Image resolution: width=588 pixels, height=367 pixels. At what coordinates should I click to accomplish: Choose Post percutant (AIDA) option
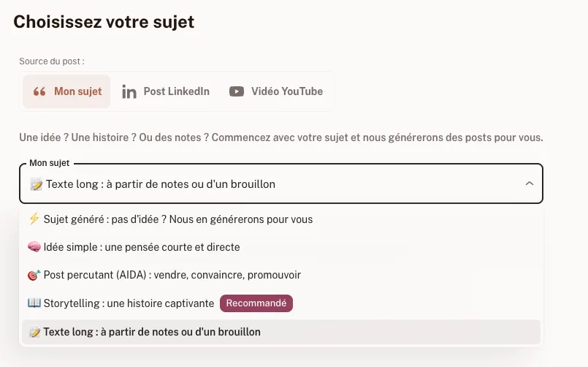pyautogui.click(x=281, y=275)
